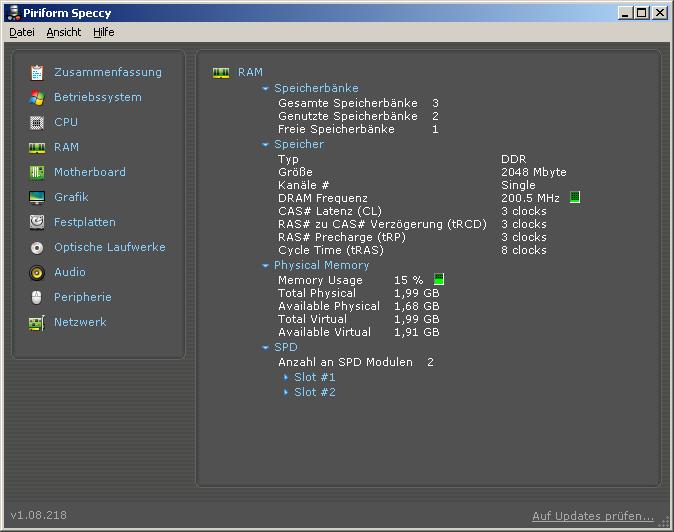Click the CPU chip icon in sidebar
Screen dimensions: 674x532
tap(37, 123)
